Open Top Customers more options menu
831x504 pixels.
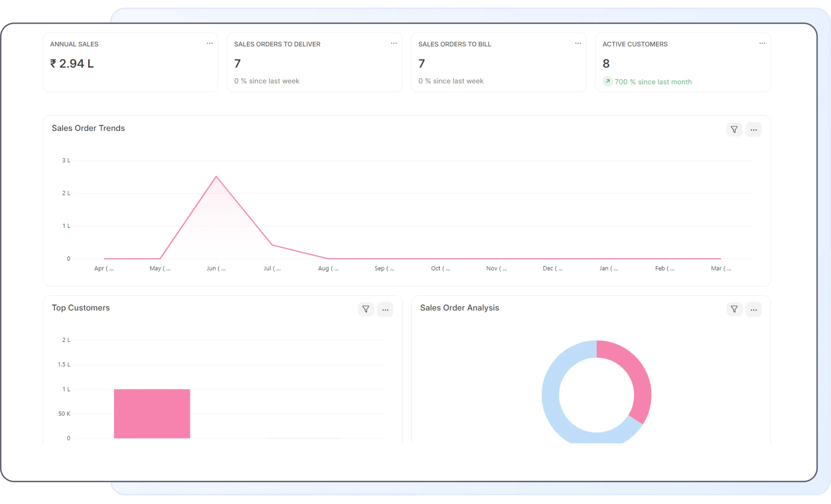(385, 309)
